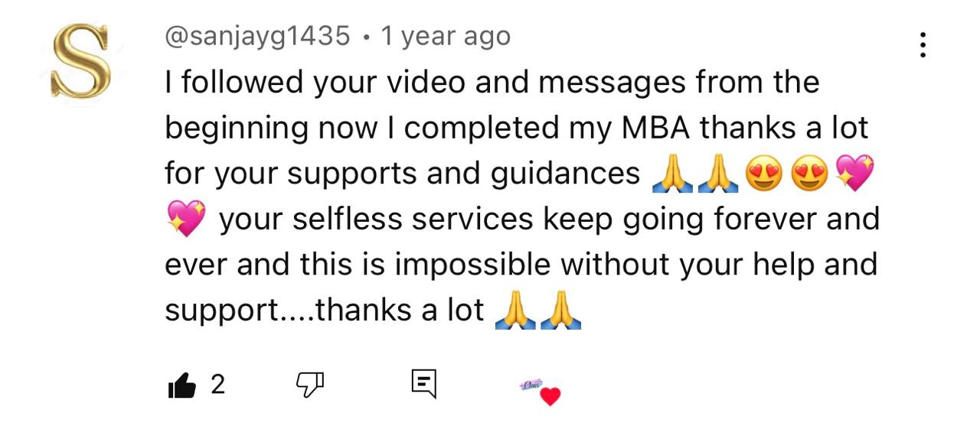The width and height of the screenshot is (980, 436).
Task: Click sparkling heart emoji before "your selfless"
Action: click(186, 220)
